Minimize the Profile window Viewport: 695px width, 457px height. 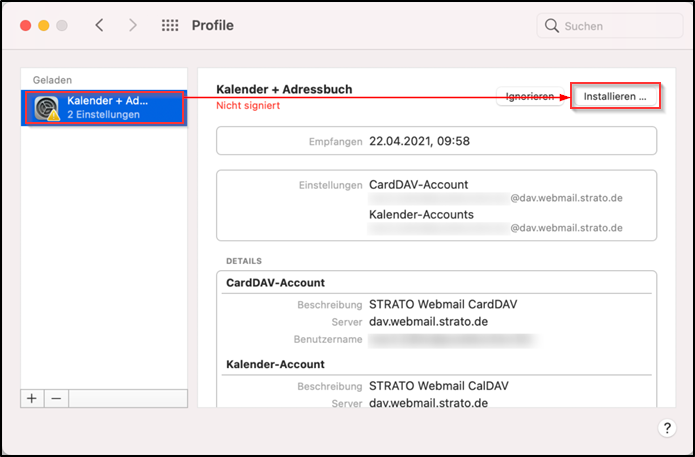(x=44, y=25)
